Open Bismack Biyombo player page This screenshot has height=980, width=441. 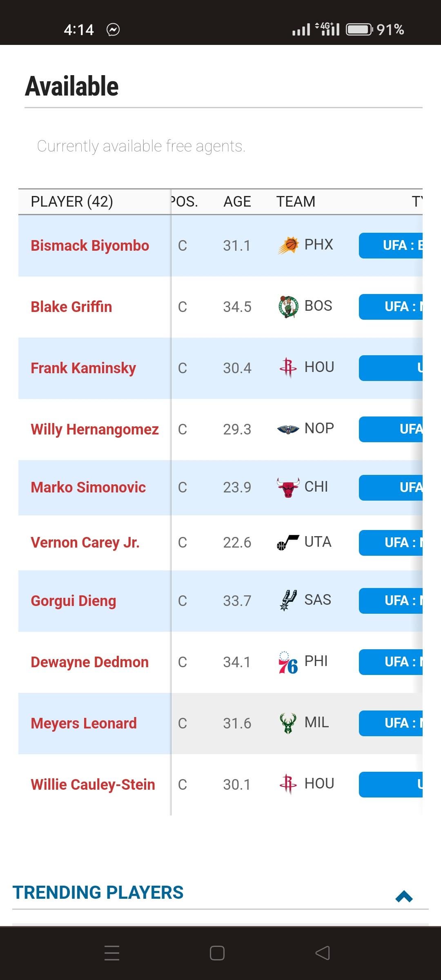click(90, 245)
